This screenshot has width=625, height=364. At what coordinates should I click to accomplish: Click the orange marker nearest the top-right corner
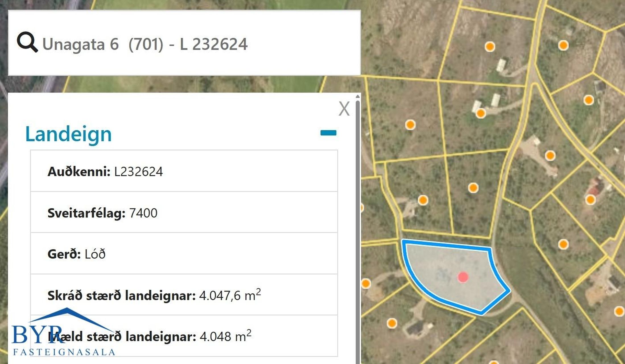click(563, 45)
